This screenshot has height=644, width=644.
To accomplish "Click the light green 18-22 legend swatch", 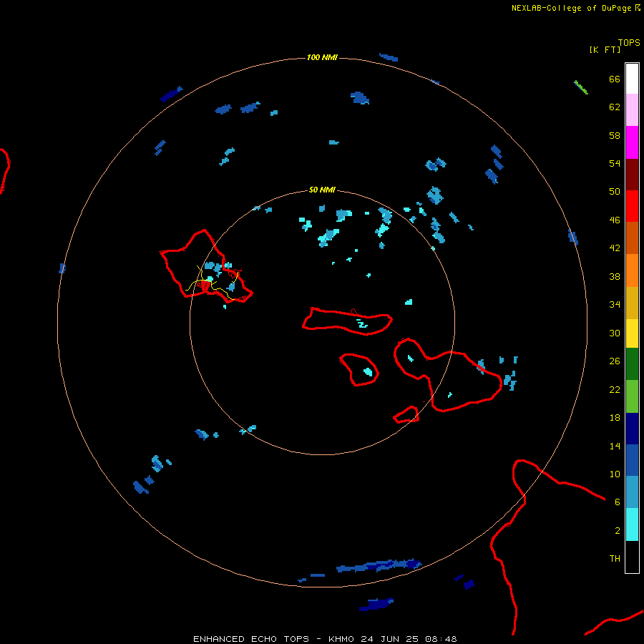I will coord(632,396).
